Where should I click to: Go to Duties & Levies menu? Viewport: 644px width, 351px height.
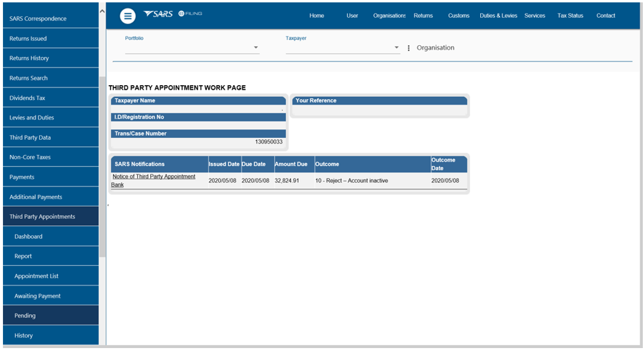498,16
